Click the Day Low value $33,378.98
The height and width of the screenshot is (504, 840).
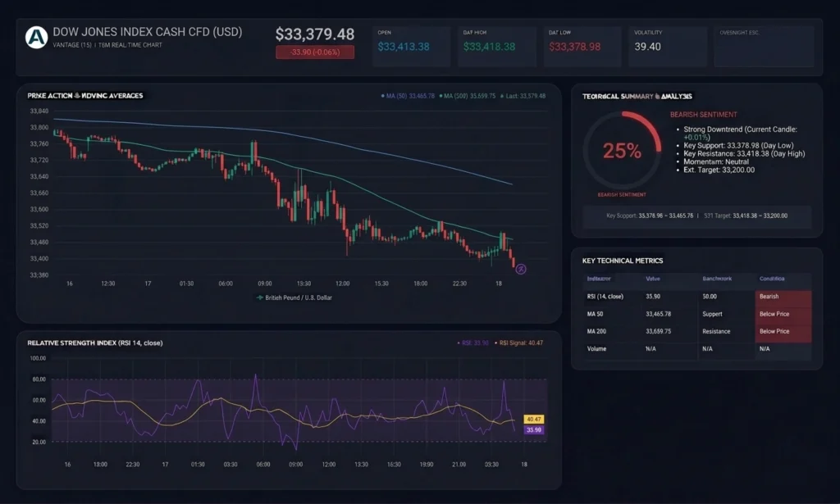pos(575,47)
